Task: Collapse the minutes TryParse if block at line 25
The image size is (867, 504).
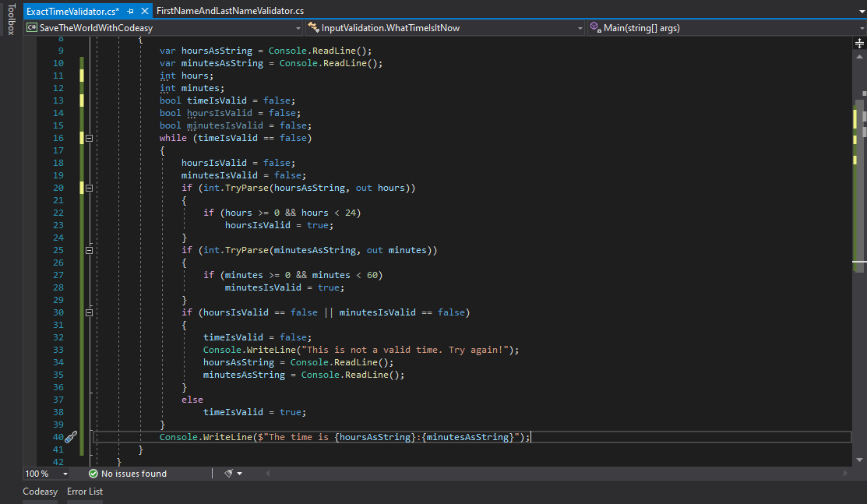Action: coord(89,250)
